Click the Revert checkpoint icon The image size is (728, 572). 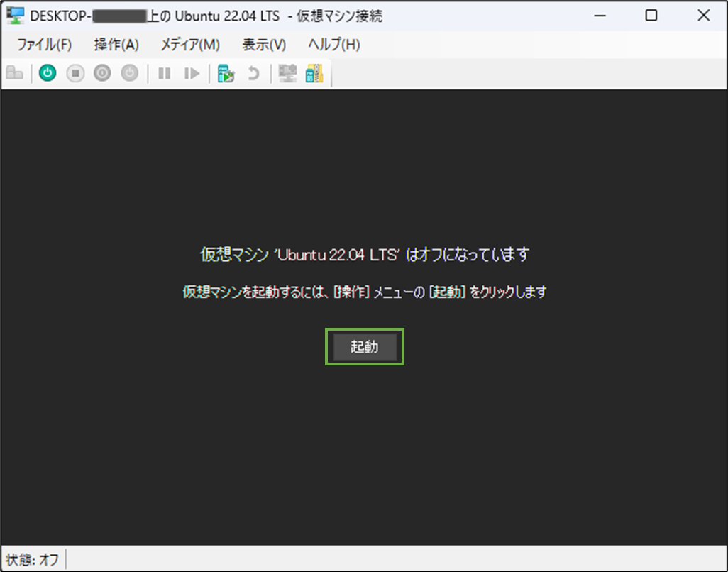254,73
